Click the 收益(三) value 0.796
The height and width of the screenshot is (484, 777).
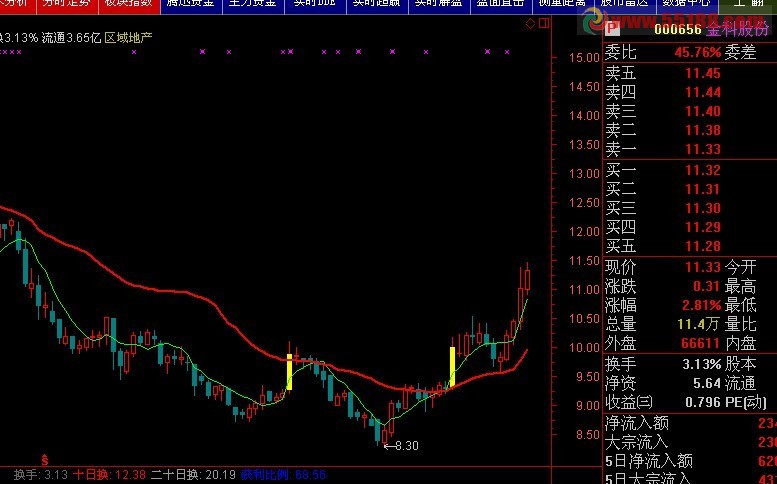(703, 402)
